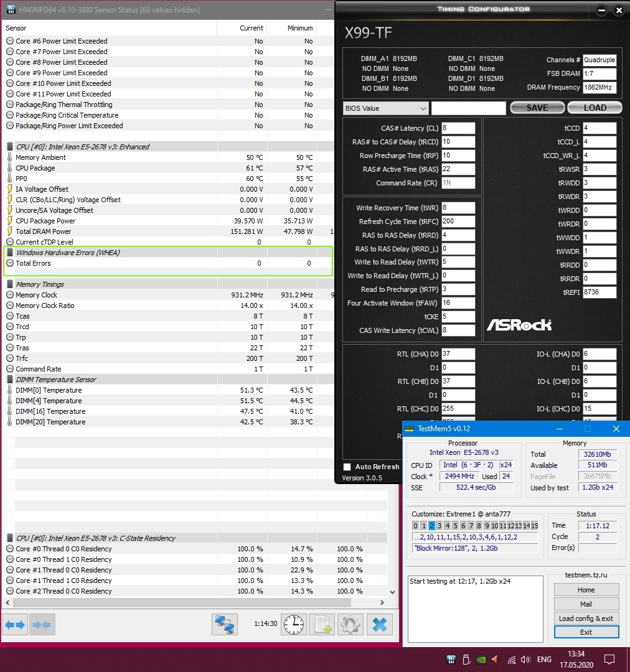Click the HWiNFO horizontal scrollbar right arrow
630x672 pixels.
coord(382,602)
